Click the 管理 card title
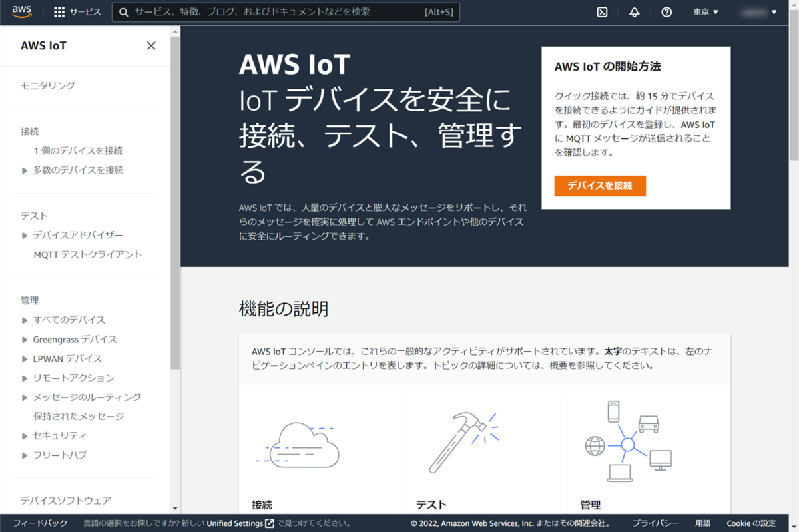 click(x=591, y=505)
